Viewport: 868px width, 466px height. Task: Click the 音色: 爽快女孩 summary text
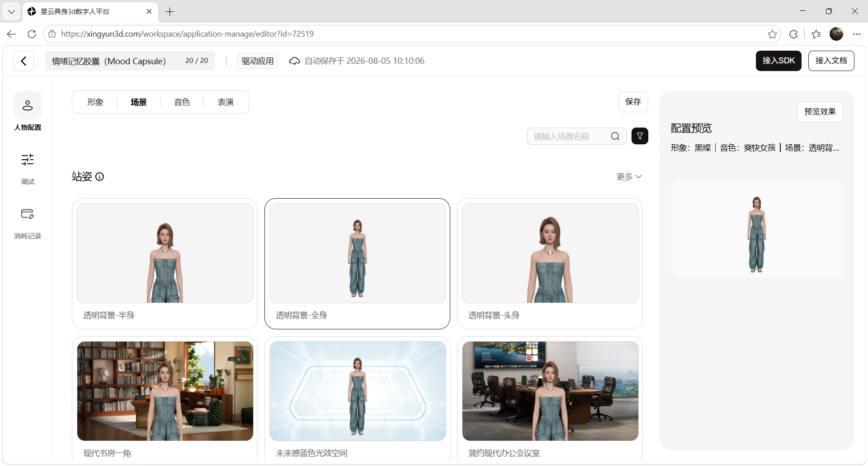coord(748,148)
